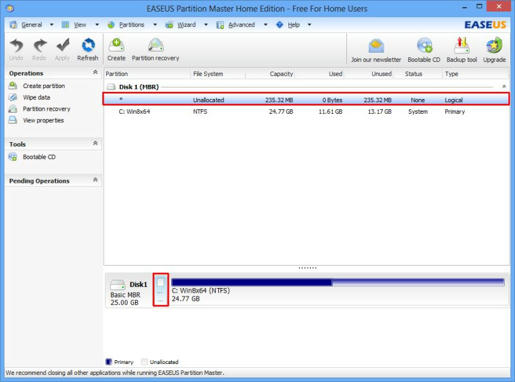This screenshot has height=382, width=515.
Task: Click the pane splitter dots handle
Action: 307,268
